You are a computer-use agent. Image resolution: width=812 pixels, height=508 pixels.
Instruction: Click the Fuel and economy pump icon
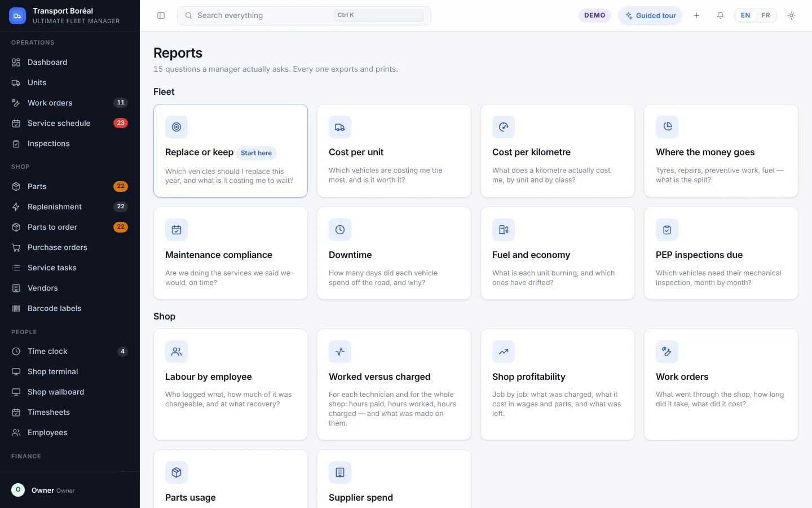tap(504, 230)
